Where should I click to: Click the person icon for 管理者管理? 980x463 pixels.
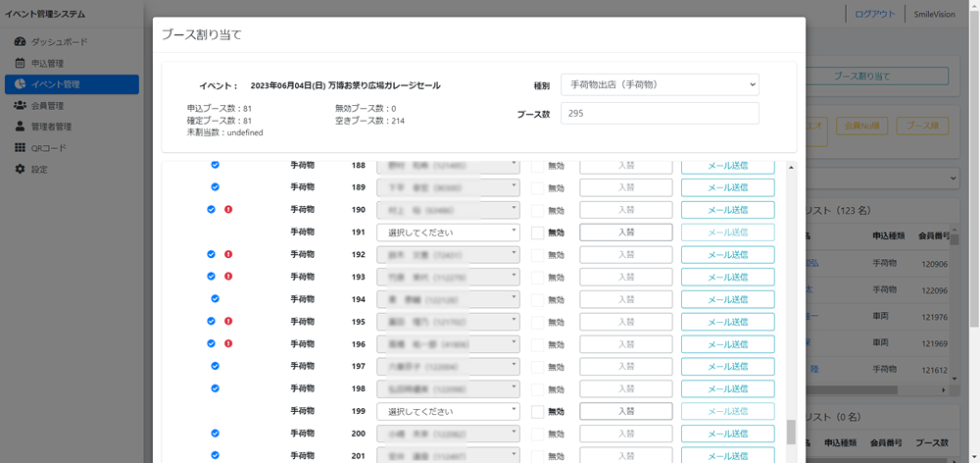pos(20,127)
